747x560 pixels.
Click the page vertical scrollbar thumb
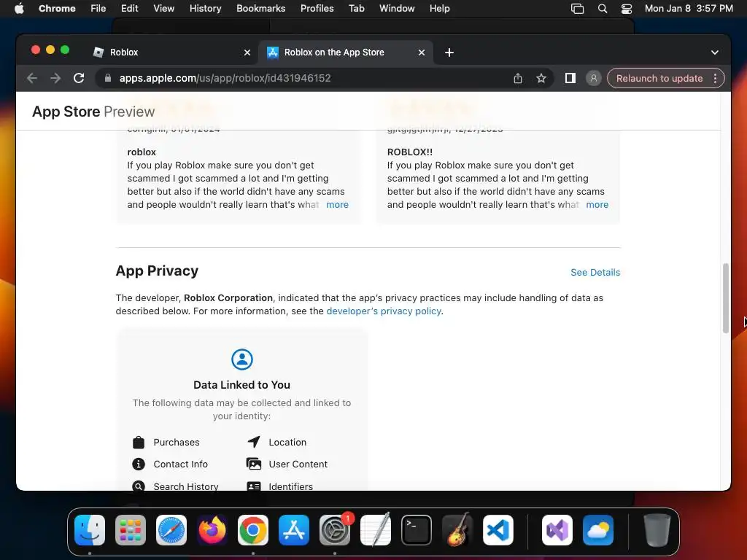coord(726,297)
